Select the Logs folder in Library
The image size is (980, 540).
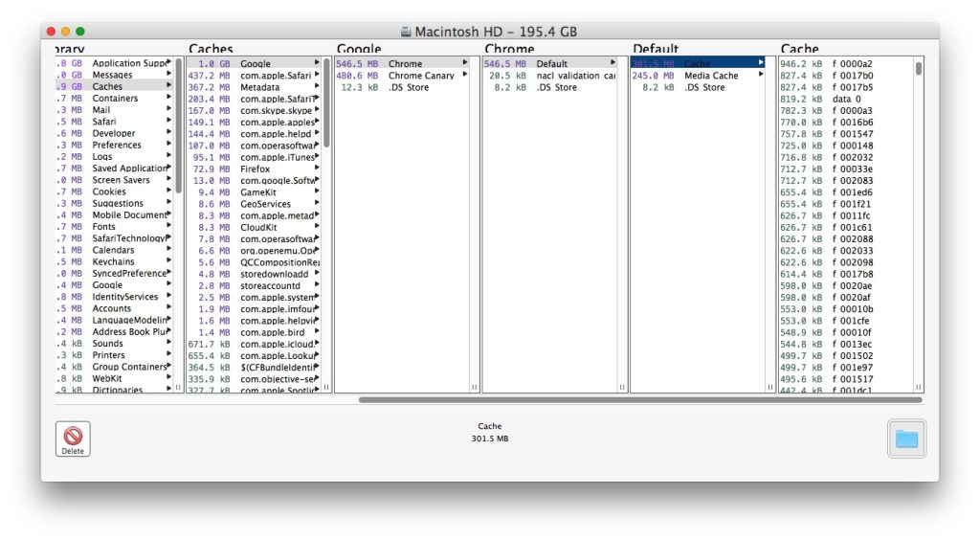click(x=115, y=156)
